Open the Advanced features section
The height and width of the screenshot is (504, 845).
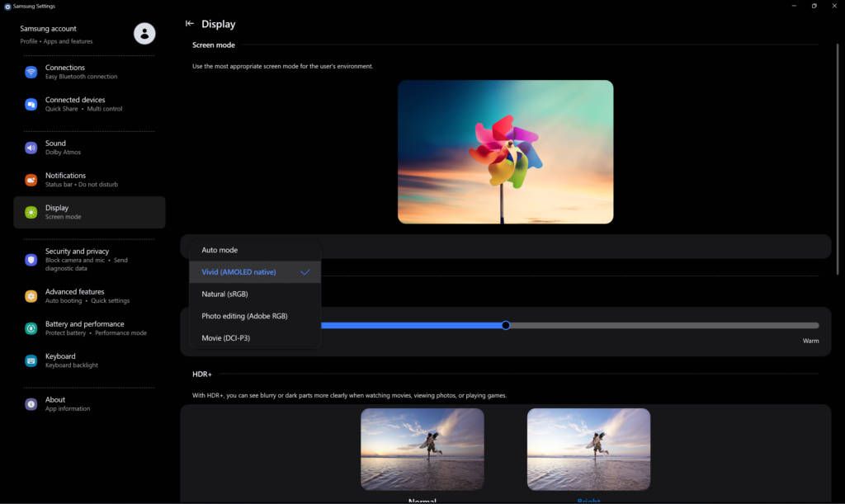tap(89, 296)
